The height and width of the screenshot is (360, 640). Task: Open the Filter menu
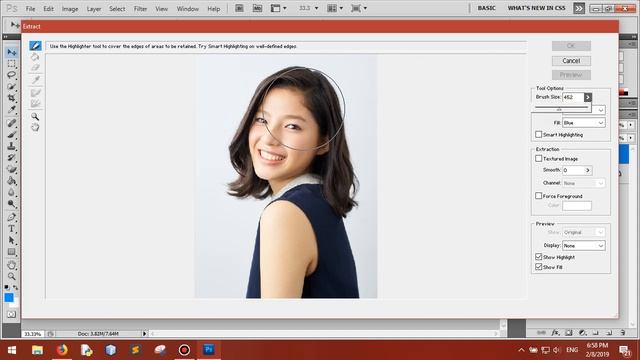140,9
